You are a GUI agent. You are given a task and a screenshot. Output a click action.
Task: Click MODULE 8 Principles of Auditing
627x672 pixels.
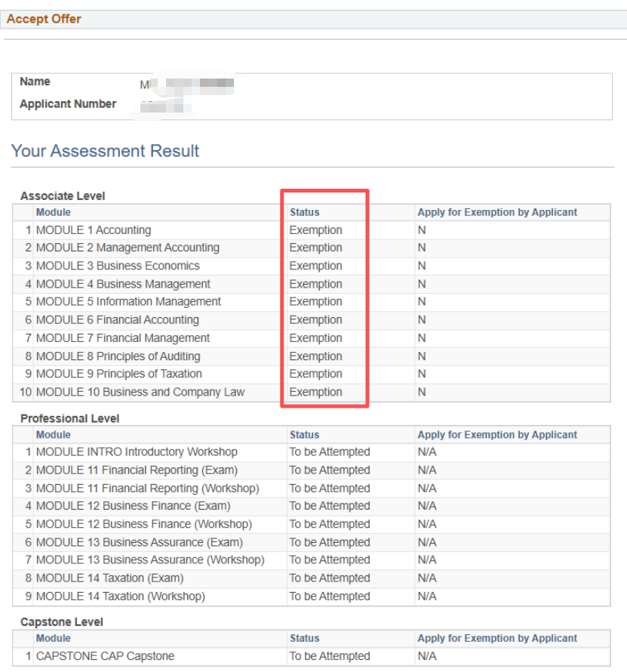pos(118,356)
